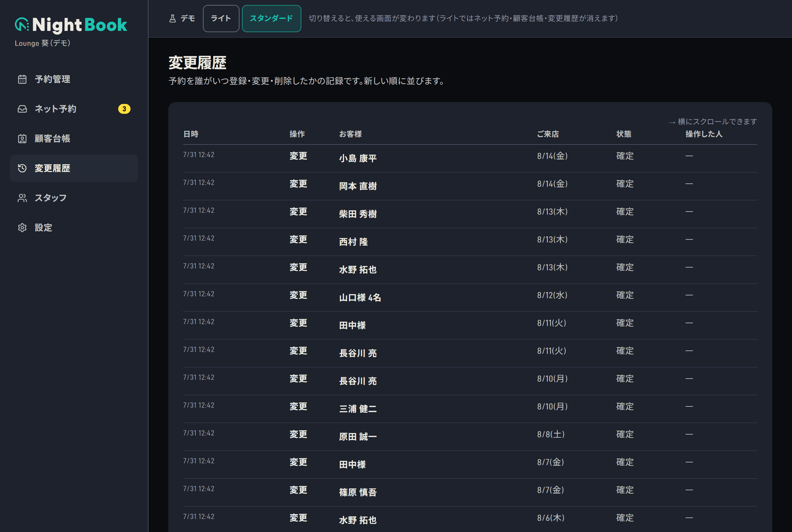Switch demo plan to ライト
Image resolution: width=792 pixels, height=532 pixels.
point(221,18)
